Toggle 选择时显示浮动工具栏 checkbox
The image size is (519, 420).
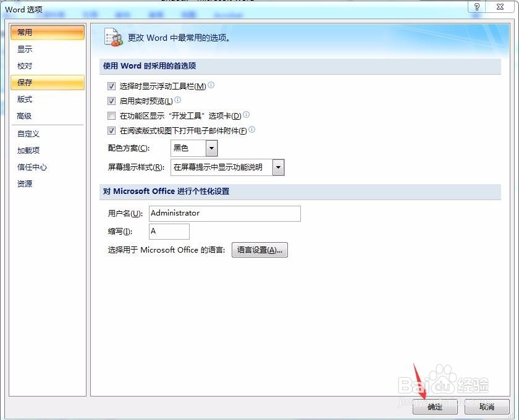tap(112, 86)
